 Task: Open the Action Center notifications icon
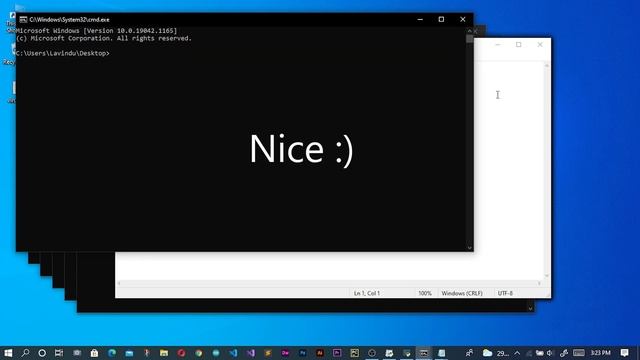coord(624,353)
